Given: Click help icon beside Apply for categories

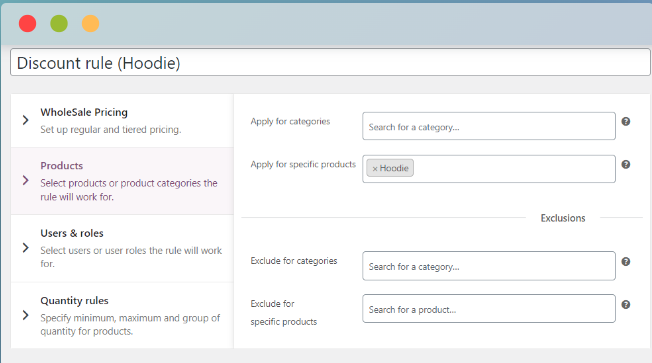Looking at the screenshot, I should click(625, 121).
